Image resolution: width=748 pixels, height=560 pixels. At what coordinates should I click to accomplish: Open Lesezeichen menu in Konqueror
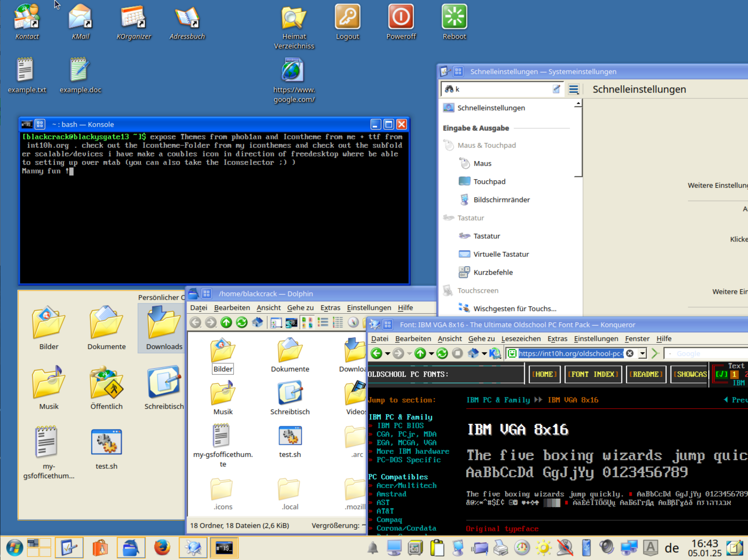pos(521,339)
